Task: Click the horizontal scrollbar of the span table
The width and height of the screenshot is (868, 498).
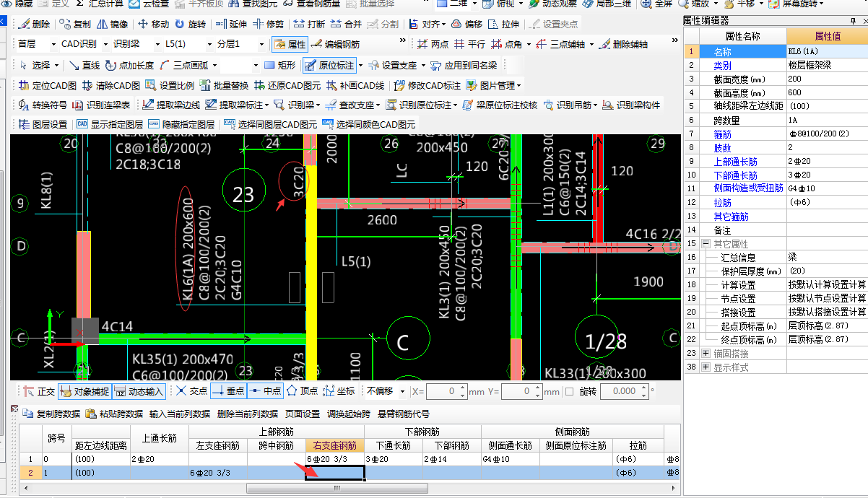Action: (x=337, y=489)
